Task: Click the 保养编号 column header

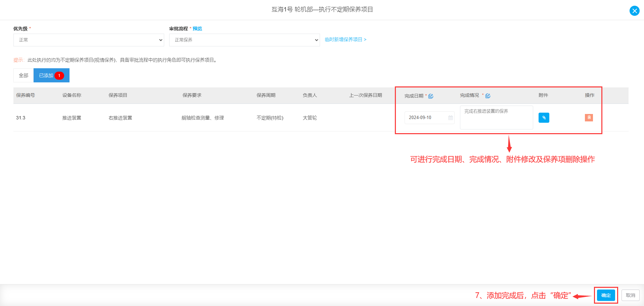Action: click(x=26, y=95)
